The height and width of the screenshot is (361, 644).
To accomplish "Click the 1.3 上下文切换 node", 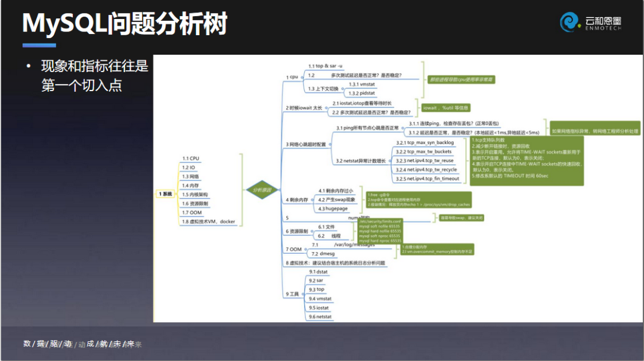I will pos(323,89).
